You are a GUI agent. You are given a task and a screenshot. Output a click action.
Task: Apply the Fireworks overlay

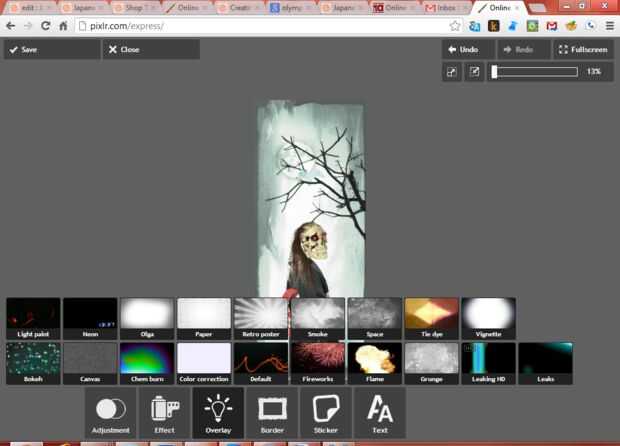(x=318, y=363)
